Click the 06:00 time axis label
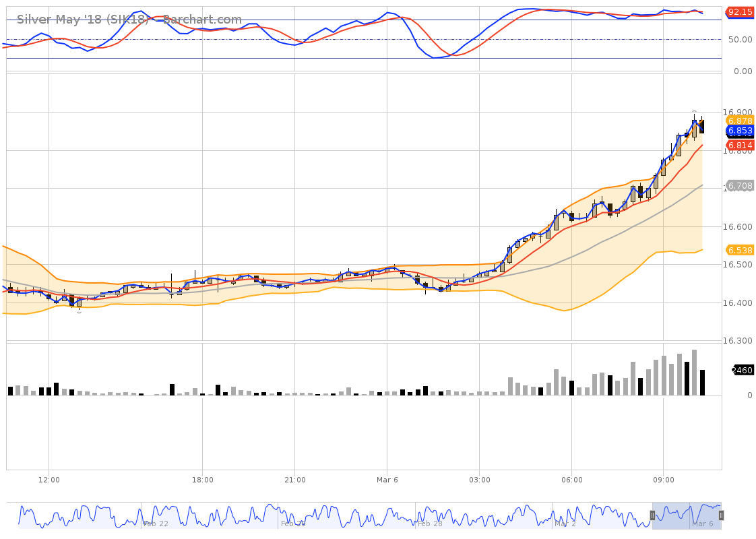This screenshot has height=539, width=756. [572, 480]
